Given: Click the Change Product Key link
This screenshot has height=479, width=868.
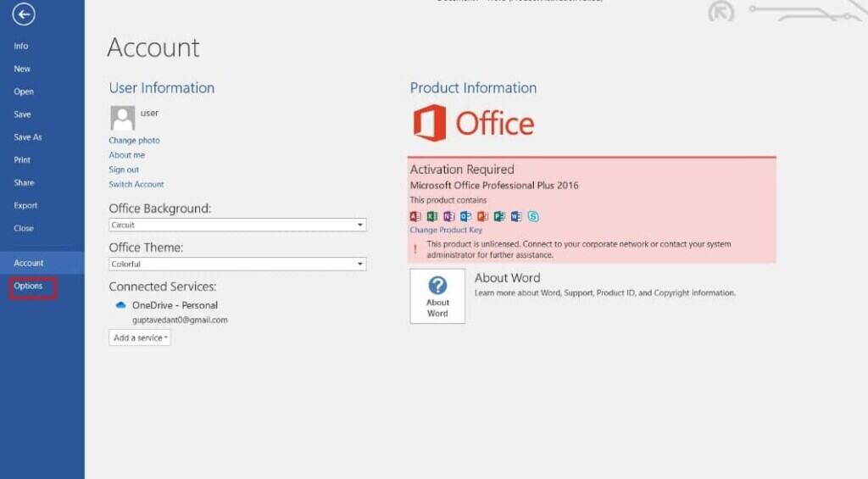Looking at the screenshot, I should point(446,231).
